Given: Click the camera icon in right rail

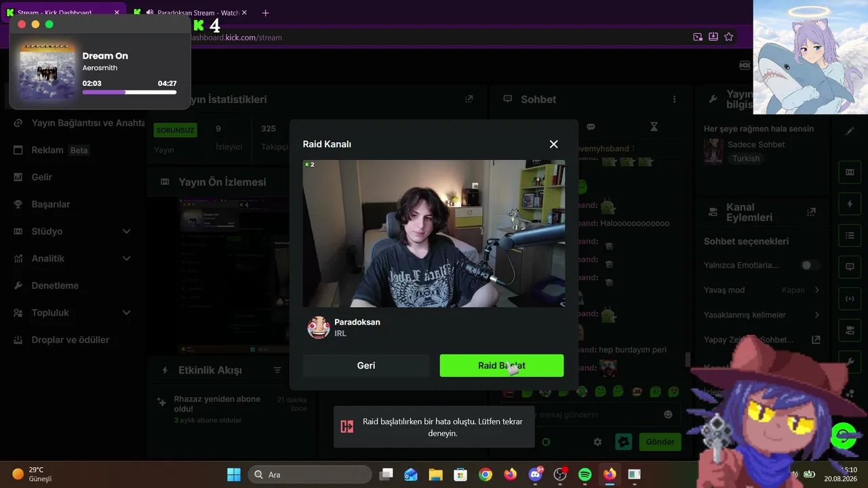Looking at the screenshot, I should pyautogui.click(x=850, y=330).
